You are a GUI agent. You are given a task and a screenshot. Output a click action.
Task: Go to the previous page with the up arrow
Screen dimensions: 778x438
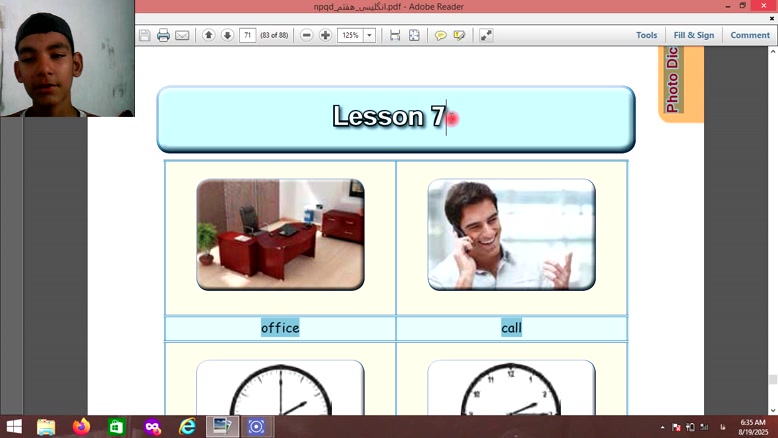[209, 35]
